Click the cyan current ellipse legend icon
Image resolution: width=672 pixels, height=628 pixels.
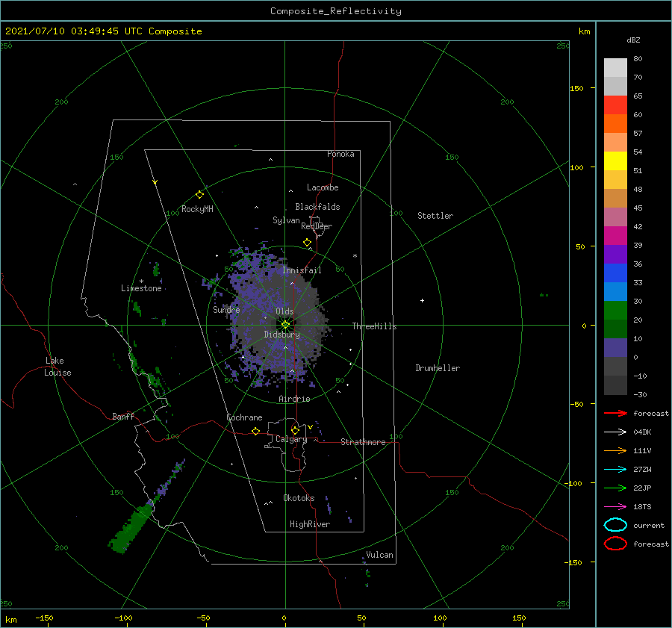tap(615, 525)
